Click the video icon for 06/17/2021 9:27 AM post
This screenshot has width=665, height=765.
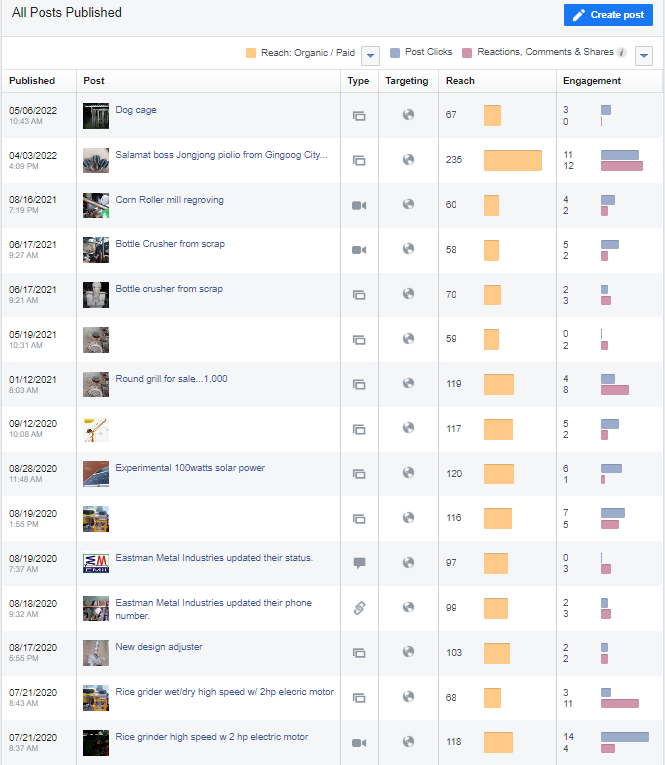point(359,250)
